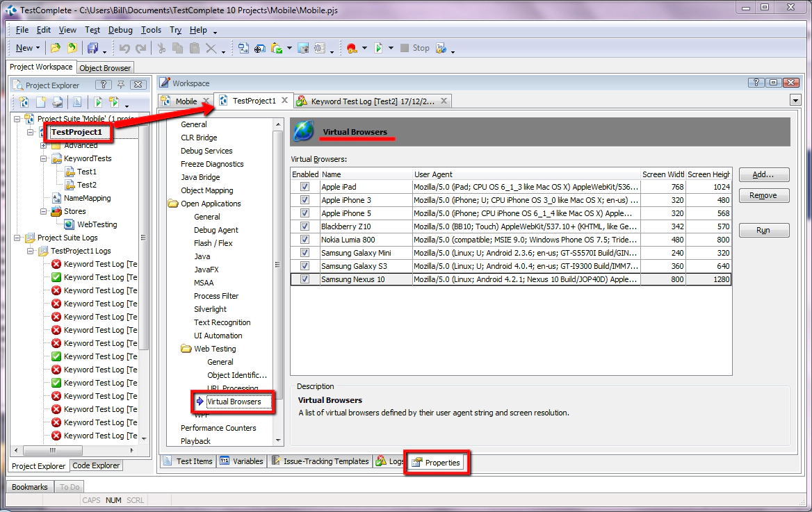Screen dimensions: 812x512
Task: Close the TestProject1 workspace tab
Action: pyautogui.click(x=284, y=101)
